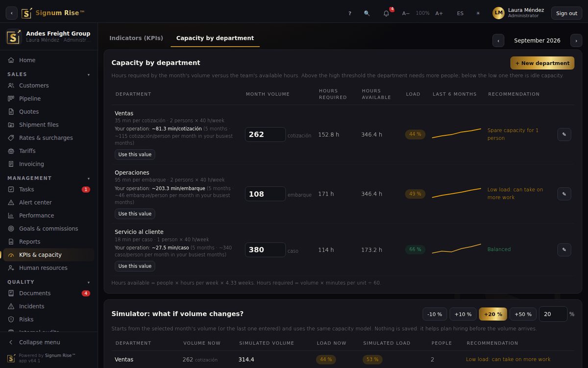Open Reports in sidebar
Viewport: 588px width, 368px height.
pyautogui.click(x=49, y=241)
